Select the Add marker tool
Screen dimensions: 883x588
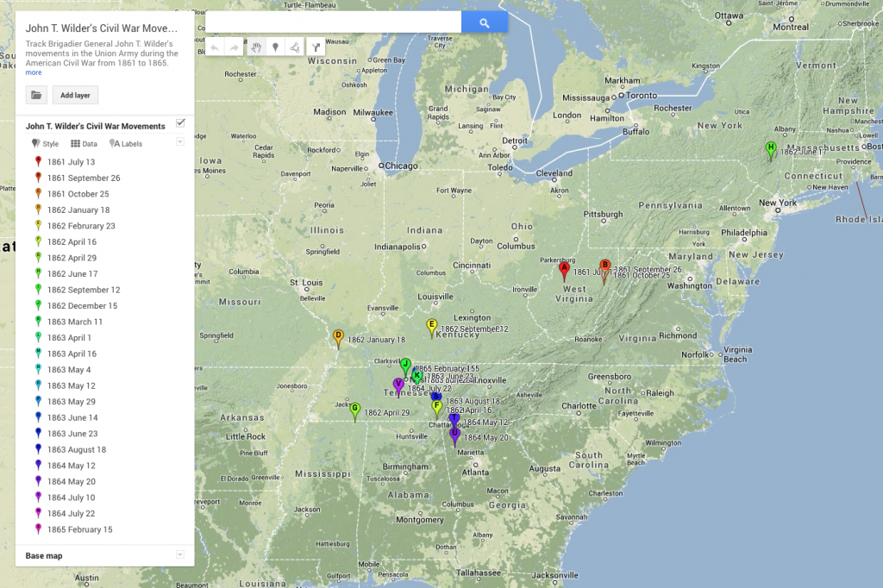coord(275,47)
